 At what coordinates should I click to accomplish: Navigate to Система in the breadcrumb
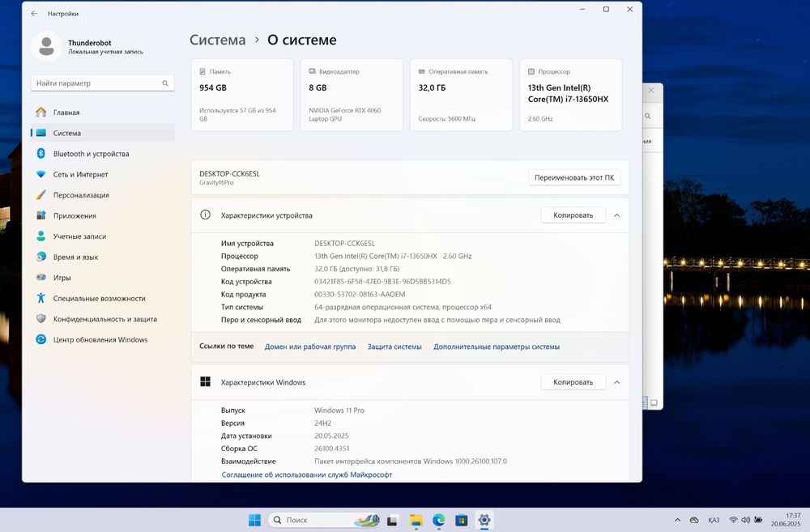pyautogui.click(x=217, y=40)
